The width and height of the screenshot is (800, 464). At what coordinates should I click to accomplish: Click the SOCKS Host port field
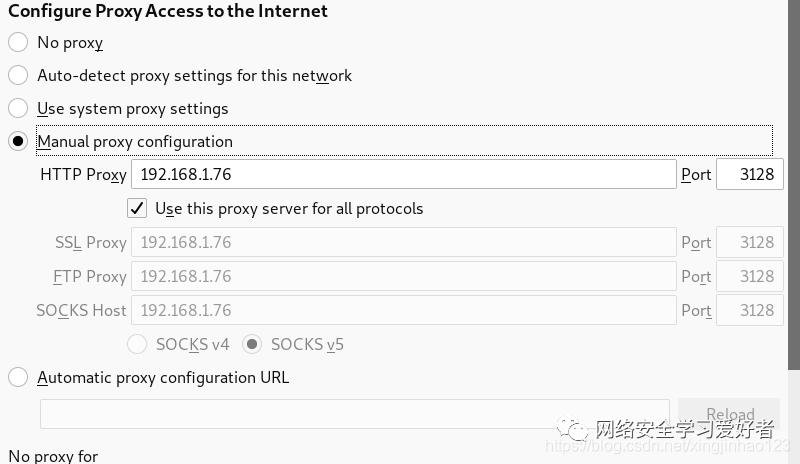[x=749, y=310]
